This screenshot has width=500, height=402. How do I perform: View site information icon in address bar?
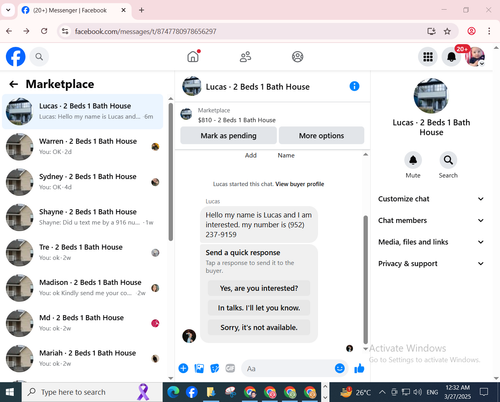65,31
